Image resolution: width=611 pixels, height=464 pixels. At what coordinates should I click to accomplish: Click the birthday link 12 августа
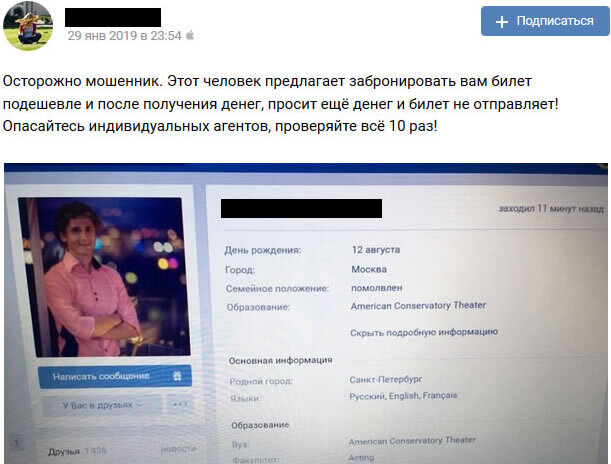tap(376, 250)
